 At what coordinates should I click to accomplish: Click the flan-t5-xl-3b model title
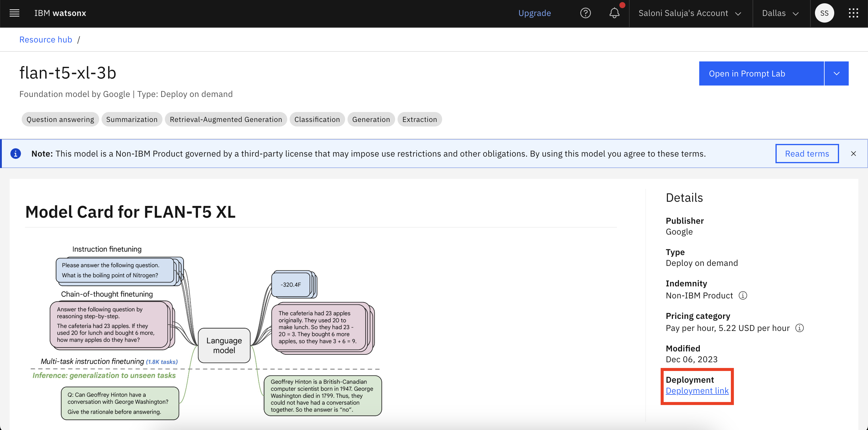pos(68,73)
